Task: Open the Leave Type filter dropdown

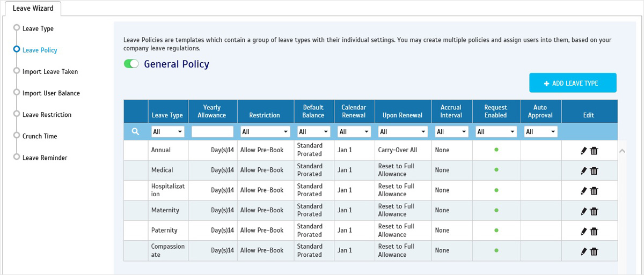Action: click(x=168, y=131)
